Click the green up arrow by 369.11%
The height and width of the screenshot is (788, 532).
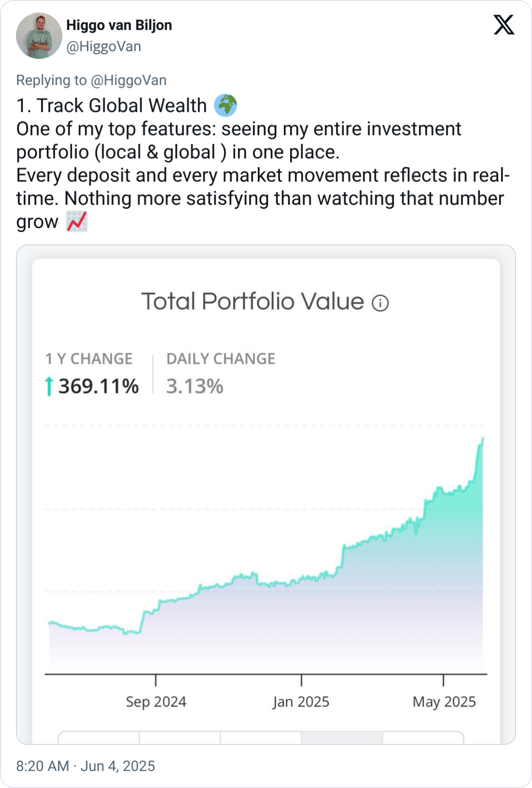tap(48, 387)
